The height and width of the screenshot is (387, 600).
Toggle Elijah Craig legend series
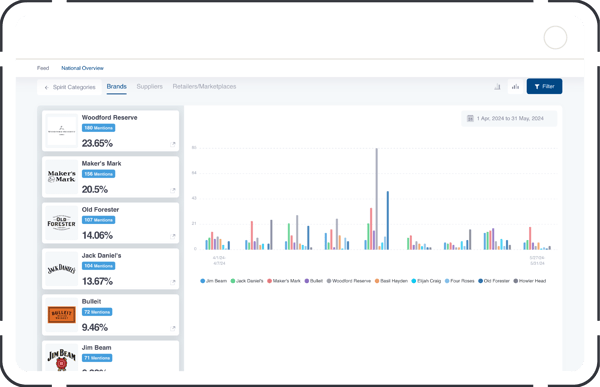click(x=426, y=281)
